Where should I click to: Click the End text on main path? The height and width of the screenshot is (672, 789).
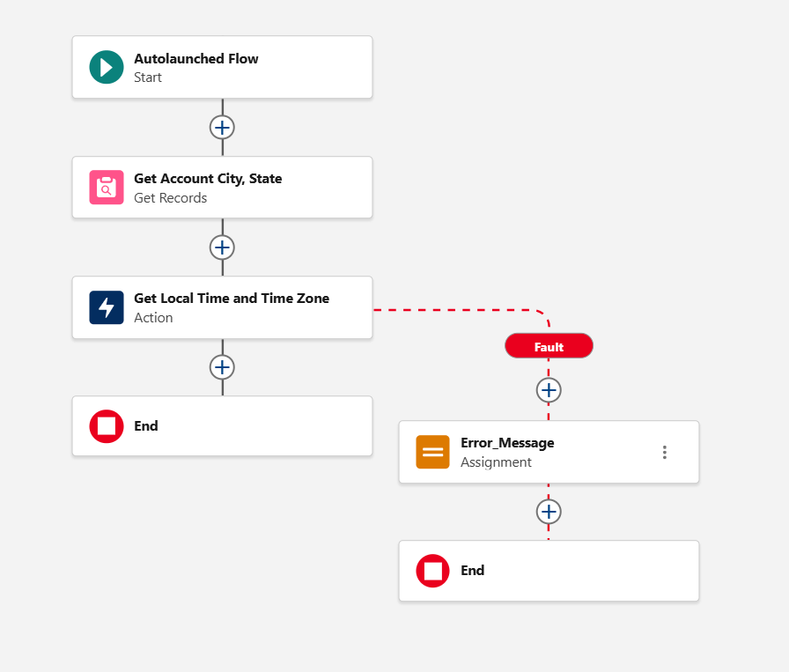146,426
